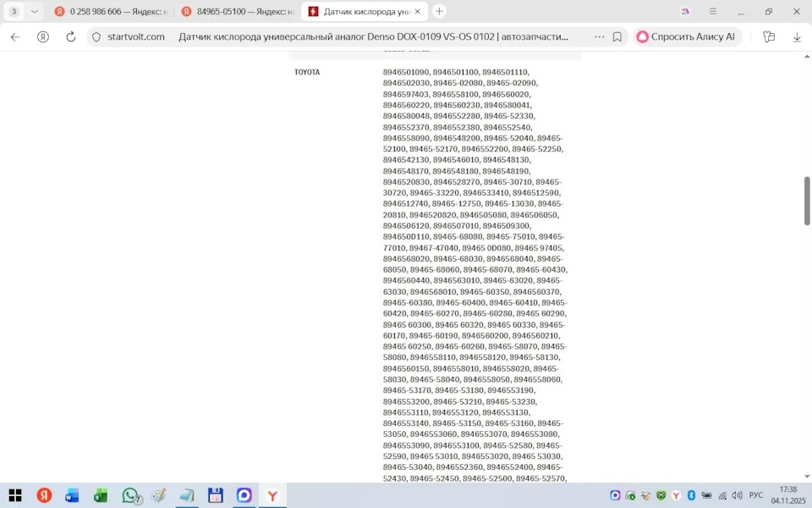This screenshot has height=508, width=812.
Task: Select the TOYOTA brand label
Action: point(307,72)
